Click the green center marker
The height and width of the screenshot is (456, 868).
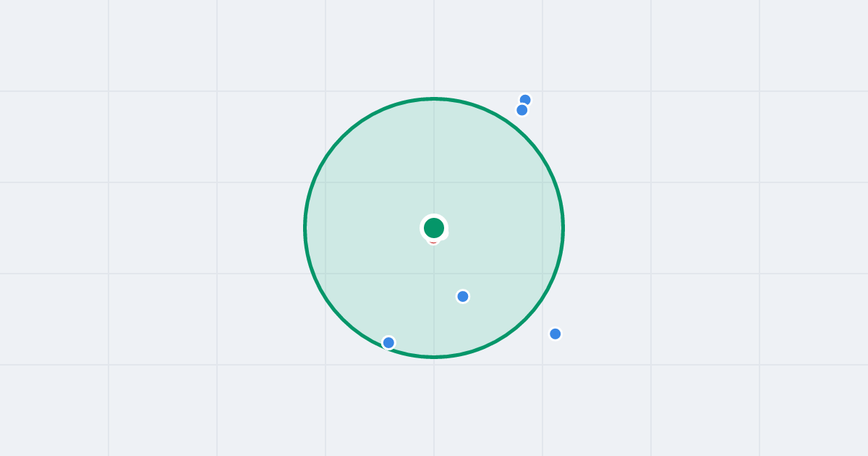(x=434, y=228)
